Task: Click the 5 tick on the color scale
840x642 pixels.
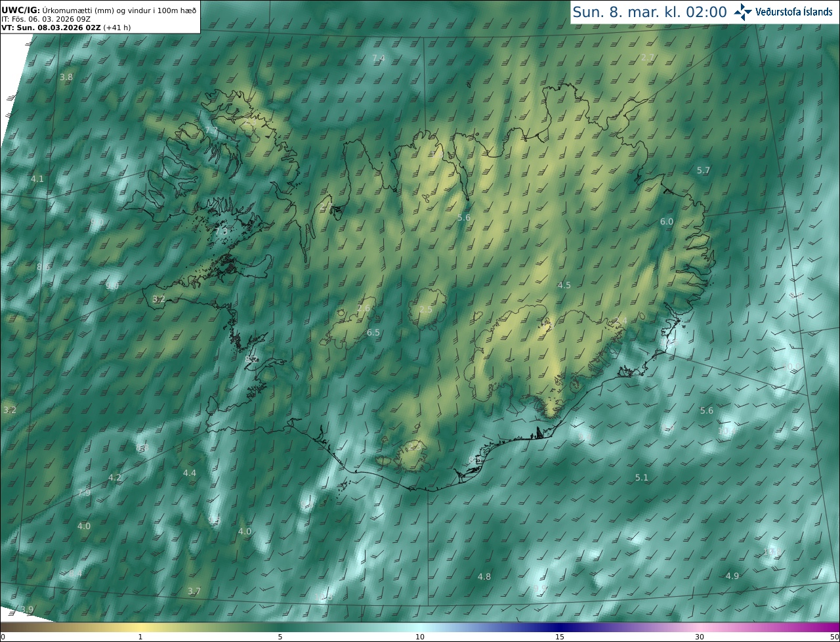Action: coord(280,637)
